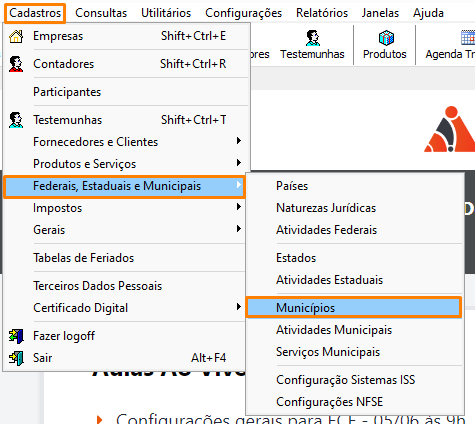Open the Relatórios menu
The height and width of the screenshot is (424, 475).
point(322,13)
